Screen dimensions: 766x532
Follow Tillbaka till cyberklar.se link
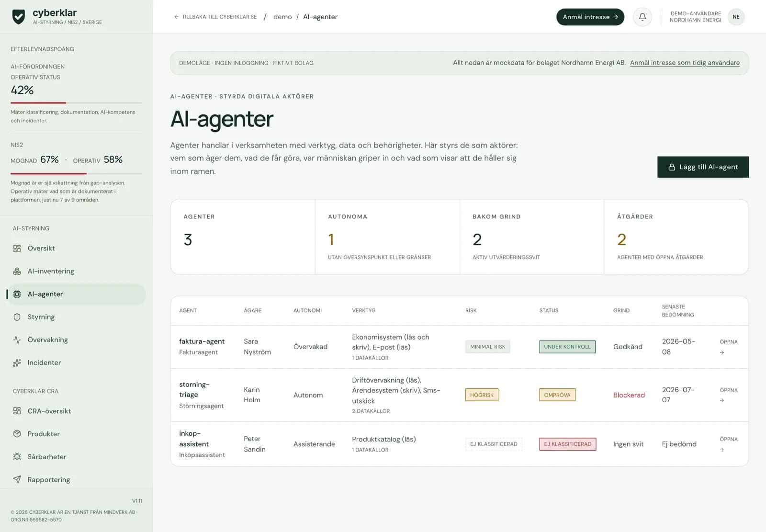tap(215, 17)
